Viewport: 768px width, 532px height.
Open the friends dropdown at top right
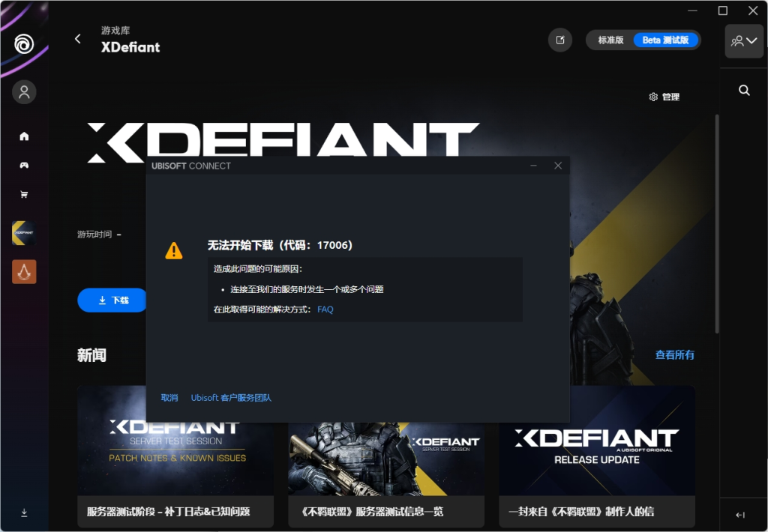(x=744, y=41)
